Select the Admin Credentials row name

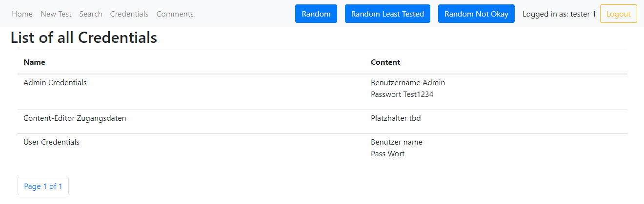tap(55, 83)
